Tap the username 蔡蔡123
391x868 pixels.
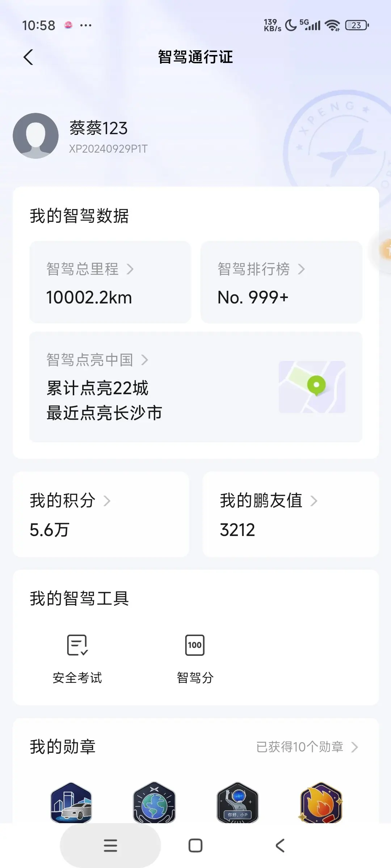[x=98, y=128]
